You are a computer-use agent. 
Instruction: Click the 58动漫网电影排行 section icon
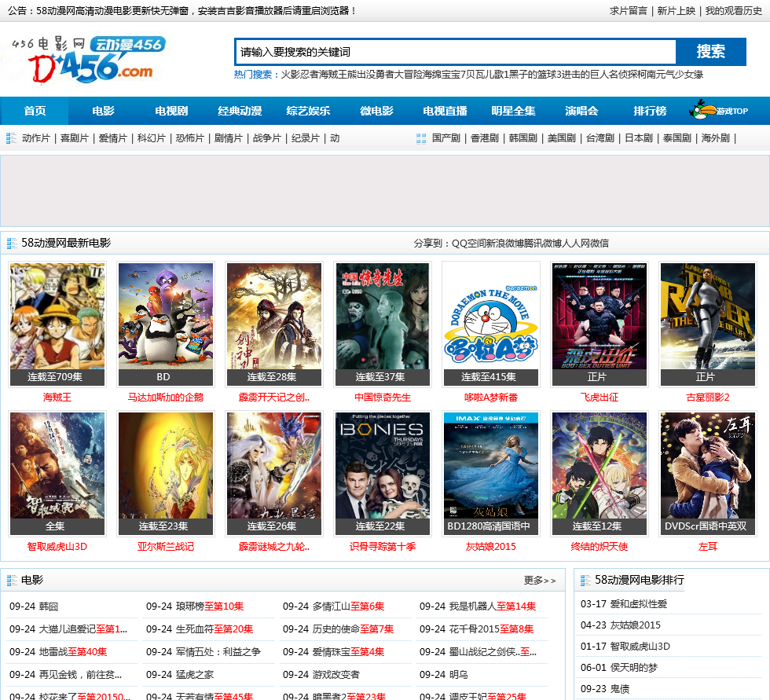pyautogui.click(x=585, y=581)
